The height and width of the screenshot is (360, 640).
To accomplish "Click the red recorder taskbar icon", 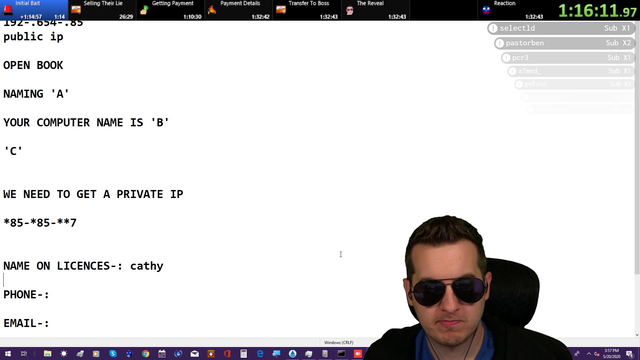I will tap(358, 353).
